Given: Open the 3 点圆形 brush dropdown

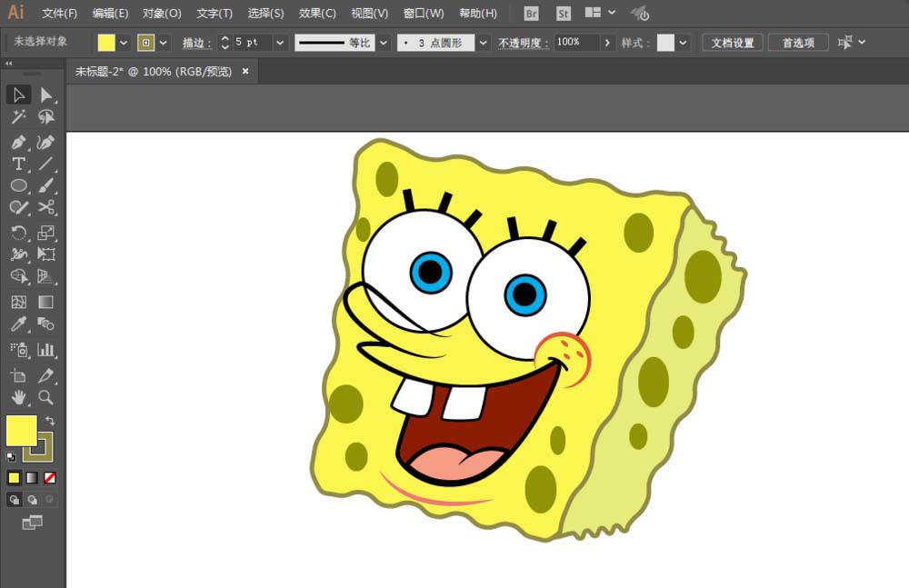Looking at the screenshot, I should (483, 43).
